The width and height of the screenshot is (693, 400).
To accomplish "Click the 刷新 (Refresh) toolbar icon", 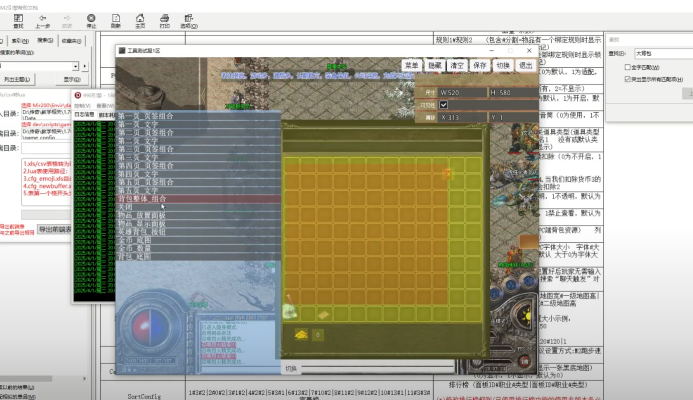I will [116, 16].
